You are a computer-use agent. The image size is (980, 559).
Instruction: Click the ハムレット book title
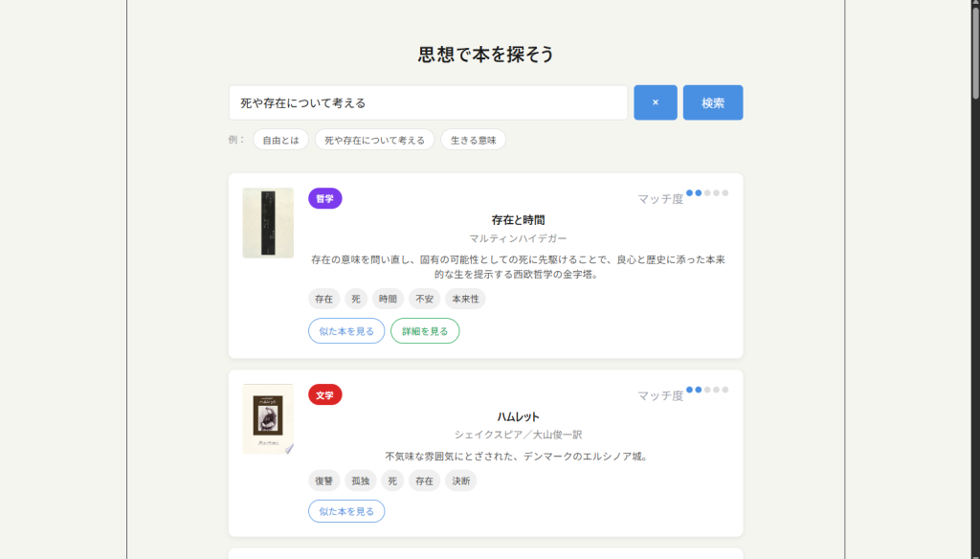pyautogui.click(x=518, y=416)
